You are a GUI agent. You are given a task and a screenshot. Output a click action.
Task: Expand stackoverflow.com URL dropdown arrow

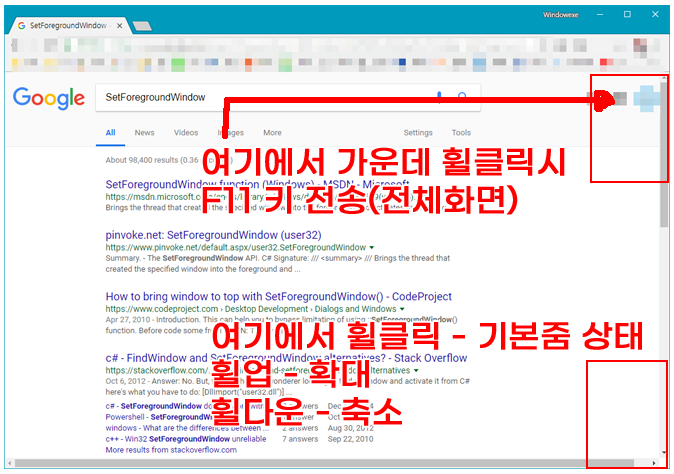[416, 370]
